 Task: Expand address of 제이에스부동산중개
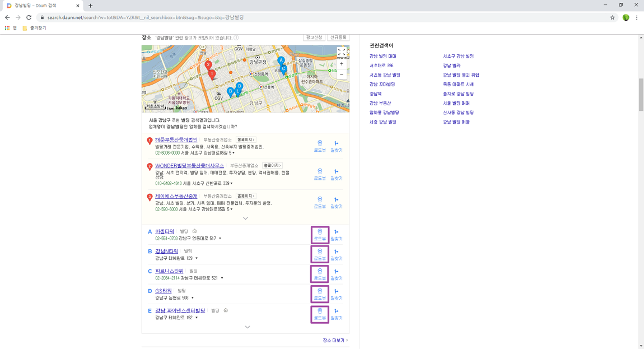click(232, 210)
